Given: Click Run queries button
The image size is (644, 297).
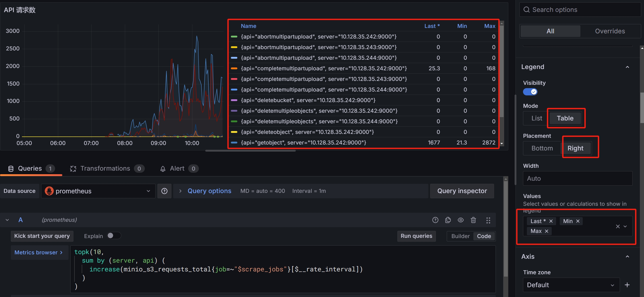Looking at the screenshot, I should pos(416,236).
